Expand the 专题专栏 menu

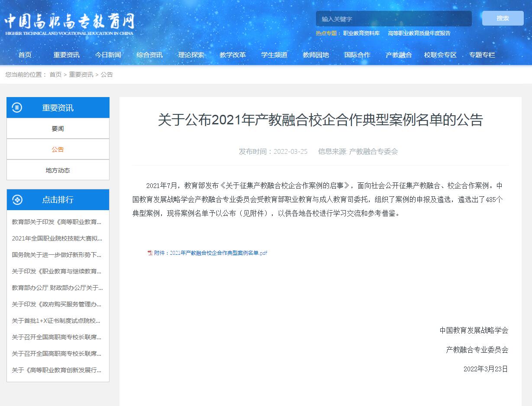coord(482,55)
